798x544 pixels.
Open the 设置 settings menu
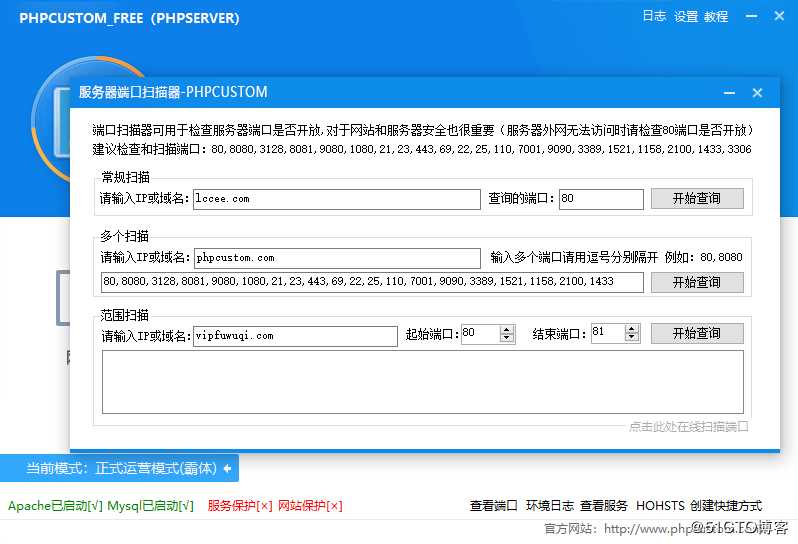pyautogui.click(x=686, y=16)
